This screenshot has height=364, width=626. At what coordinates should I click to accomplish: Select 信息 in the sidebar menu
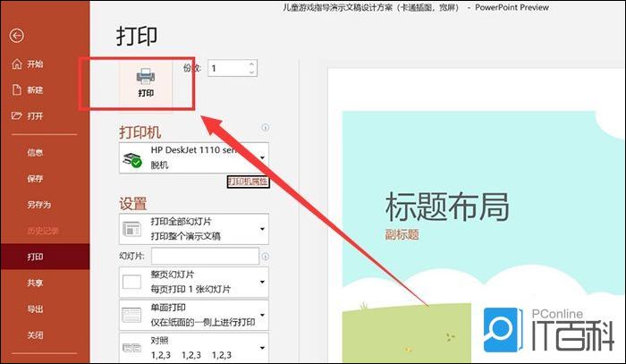[35, 152]
